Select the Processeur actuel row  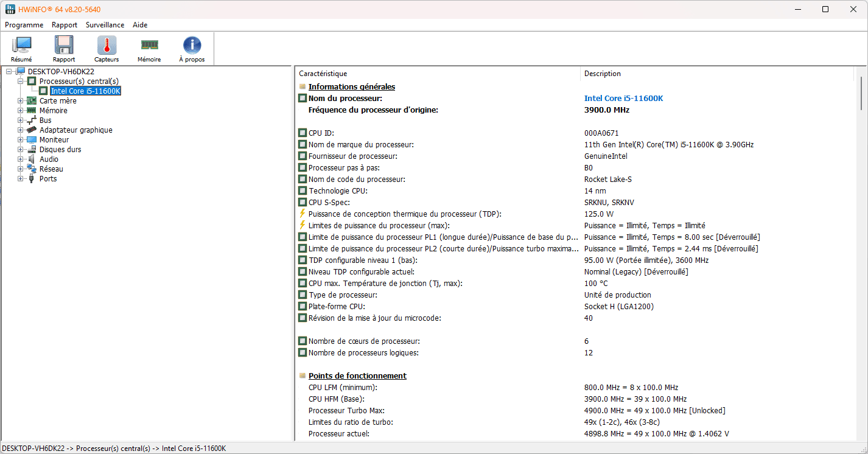(x=576, y=433)
